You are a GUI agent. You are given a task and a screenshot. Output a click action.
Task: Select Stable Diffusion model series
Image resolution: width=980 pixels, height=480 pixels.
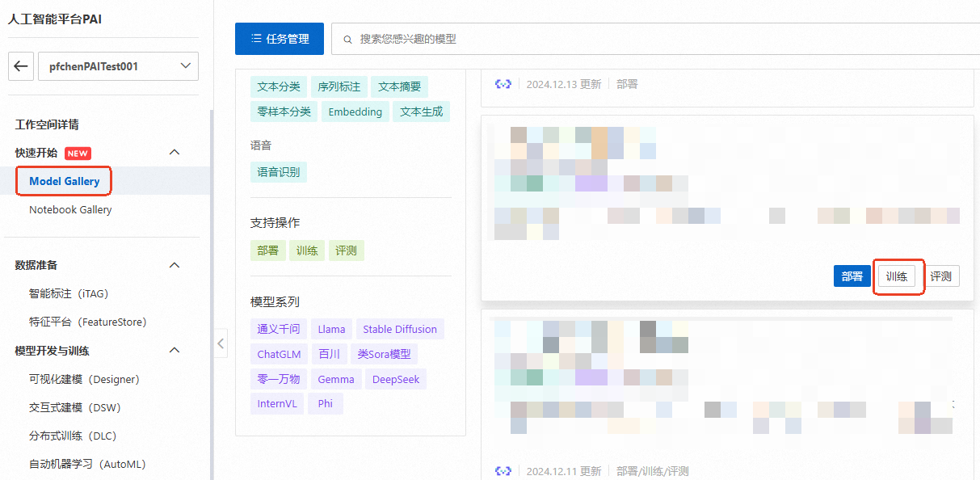pos(400,329)
